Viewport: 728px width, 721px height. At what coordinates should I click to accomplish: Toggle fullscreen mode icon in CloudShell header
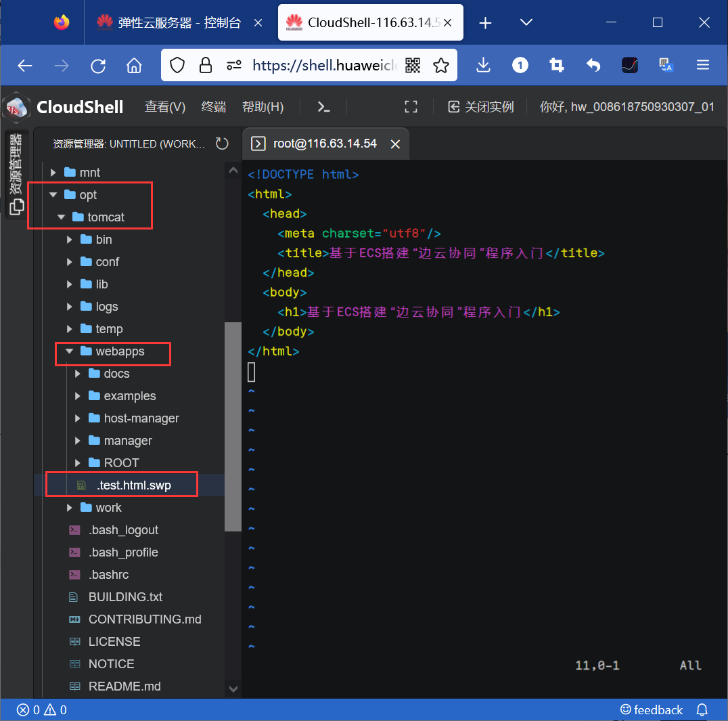pos(411,106)
